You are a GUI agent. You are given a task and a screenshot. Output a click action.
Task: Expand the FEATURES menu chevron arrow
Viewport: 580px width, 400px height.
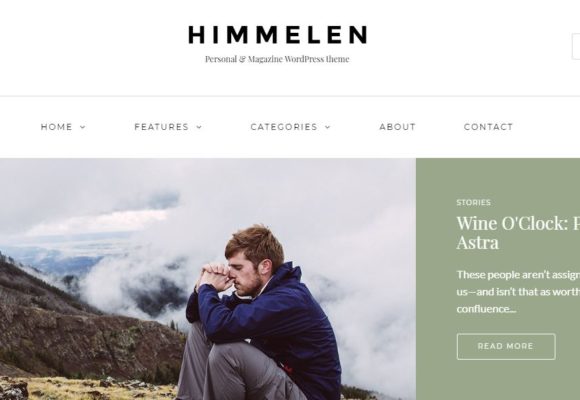pyautogui.click(x=199, y=127)
